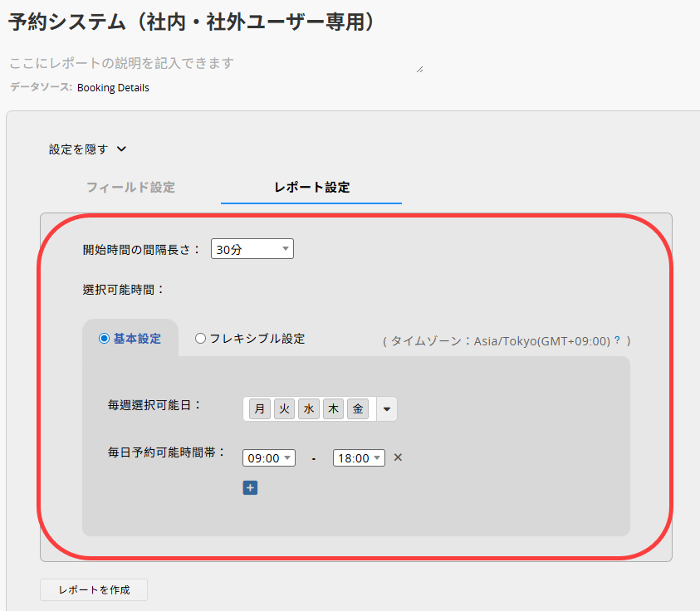This screenshot has width=700, height=616.
Task: Toggle Friday (金) day chip
Action: click(x=358, y=409)
